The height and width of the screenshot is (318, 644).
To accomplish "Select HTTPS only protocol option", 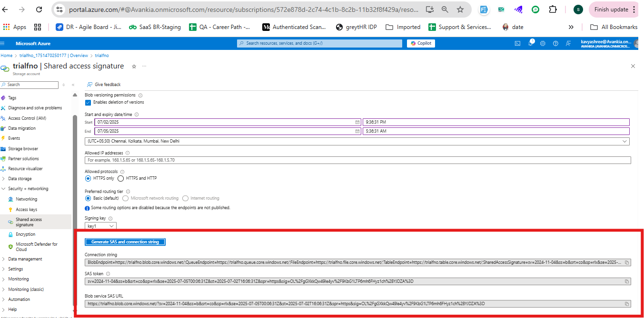I will pos(88,178).
